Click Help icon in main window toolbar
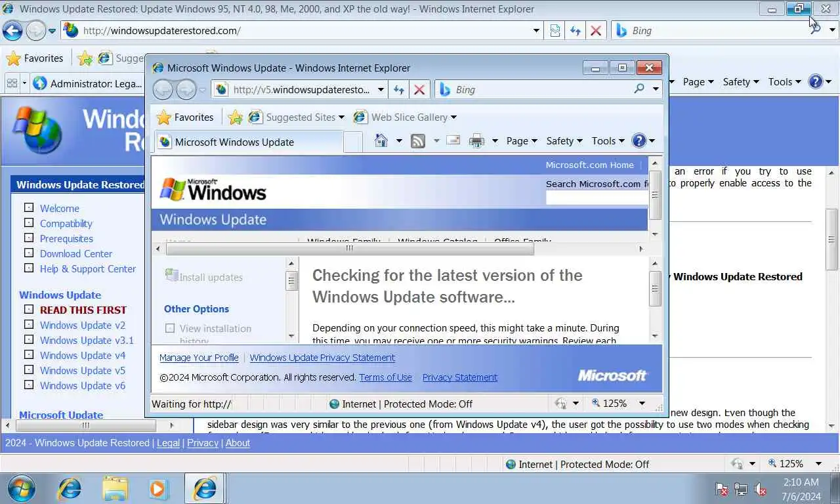Image resolution: width=840 pixels, height=504 pixels. click(816, 82)
